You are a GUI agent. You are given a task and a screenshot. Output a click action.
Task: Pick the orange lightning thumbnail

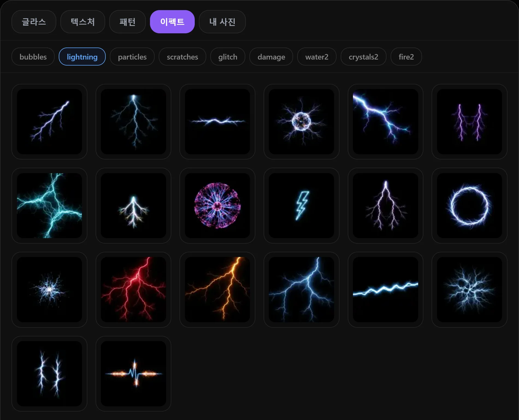click(x=217, y=289)
